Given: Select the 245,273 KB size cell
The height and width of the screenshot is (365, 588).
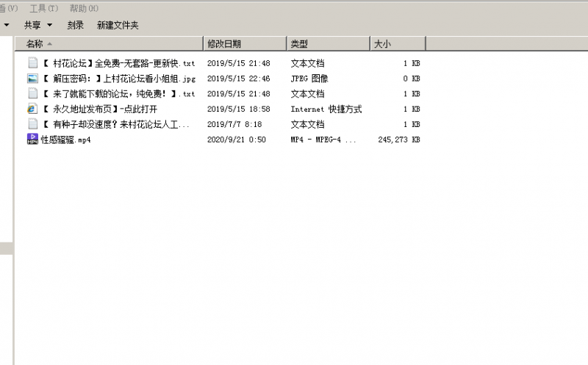Looking at the screenshot, I should [398, 140].
